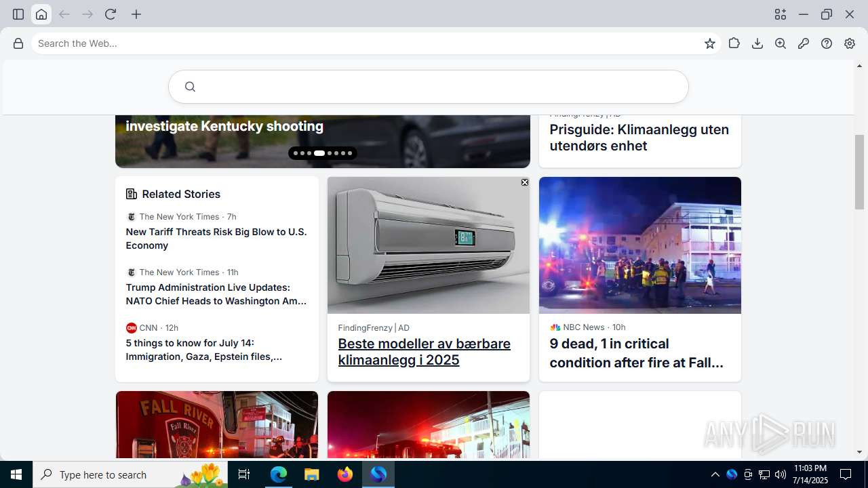
Task: Close the air conditioner ad
Action: 525,182
